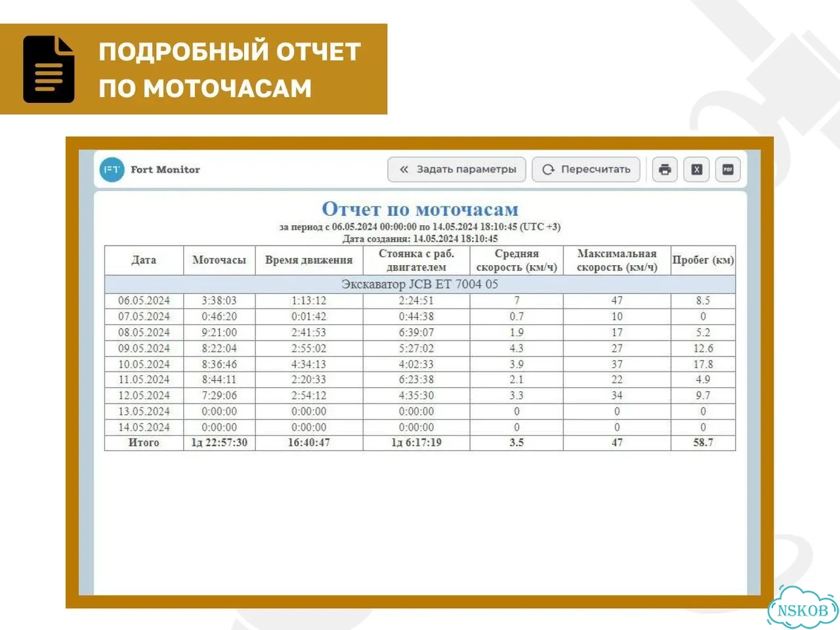Click motor hours value 8:22:04
The image size is (840, 630).
(x=219, y=348)
